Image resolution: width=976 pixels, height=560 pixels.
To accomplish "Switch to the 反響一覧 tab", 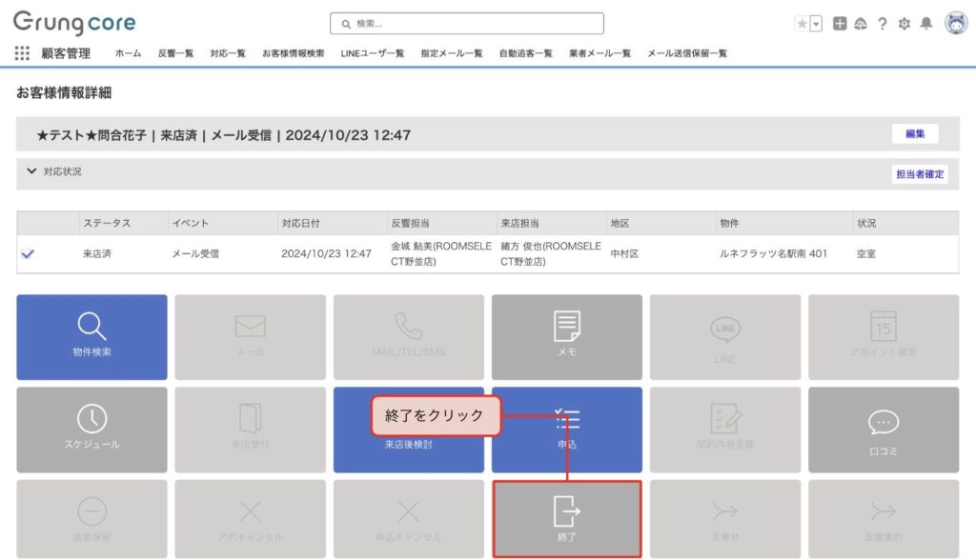I will [175, 53].
